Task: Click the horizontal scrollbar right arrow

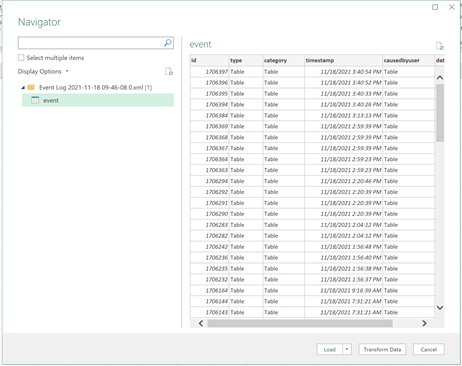Action: pyautogui.click(x=424, y=323)
